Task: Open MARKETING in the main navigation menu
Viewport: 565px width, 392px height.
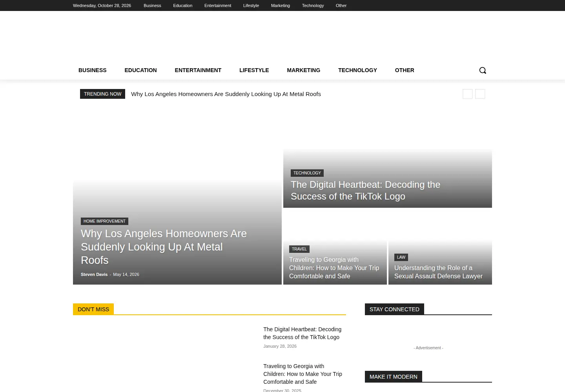Action: pyautogui.click(x=304, y=70)
